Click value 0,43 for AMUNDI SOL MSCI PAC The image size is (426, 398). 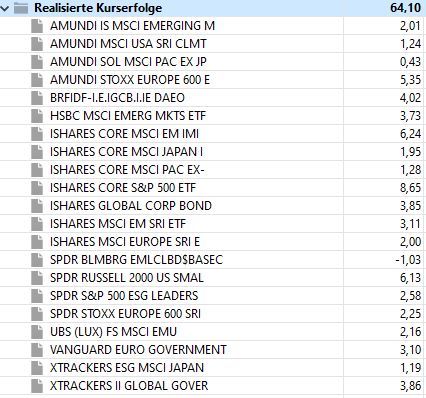pyautogui.click(x=410, y=62)
